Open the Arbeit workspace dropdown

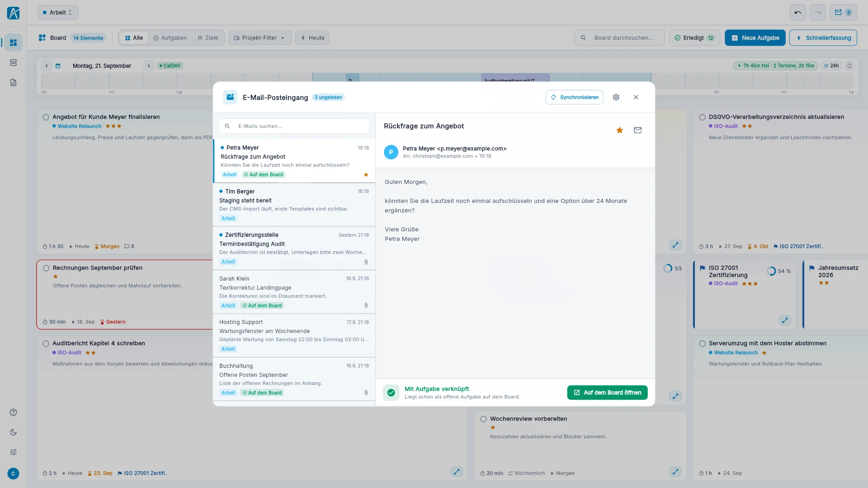(x=58, y=13)
